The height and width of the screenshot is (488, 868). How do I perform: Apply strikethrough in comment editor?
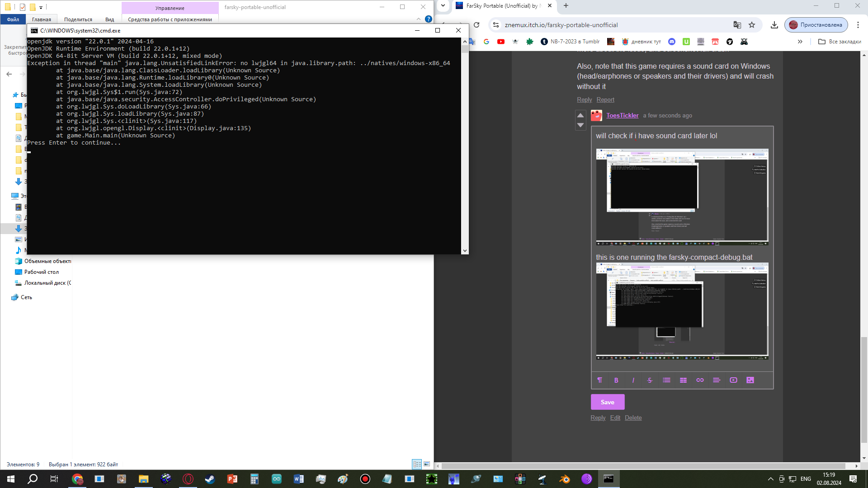pyautogui.click(x=650, y=380)
